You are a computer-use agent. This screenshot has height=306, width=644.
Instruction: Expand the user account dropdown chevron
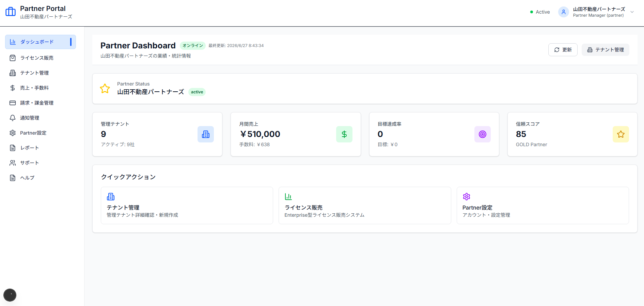click(x=632, y=12)
